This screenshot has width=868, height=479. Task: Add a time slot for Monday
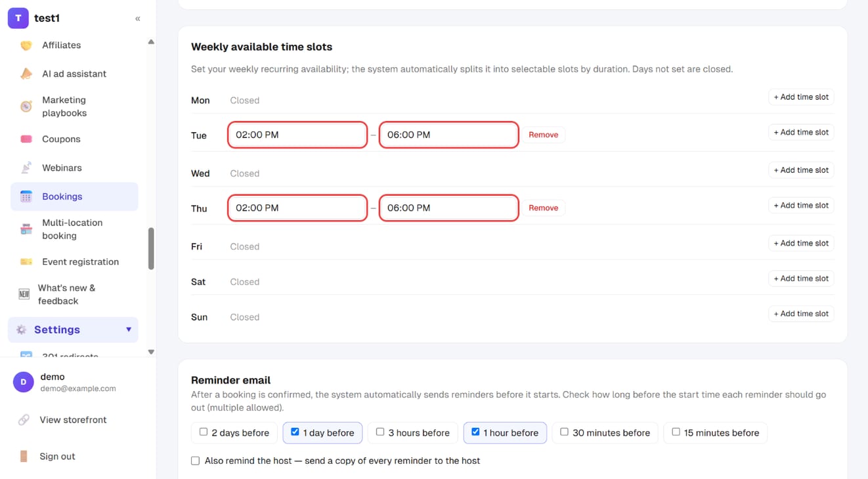pos(801,97)
